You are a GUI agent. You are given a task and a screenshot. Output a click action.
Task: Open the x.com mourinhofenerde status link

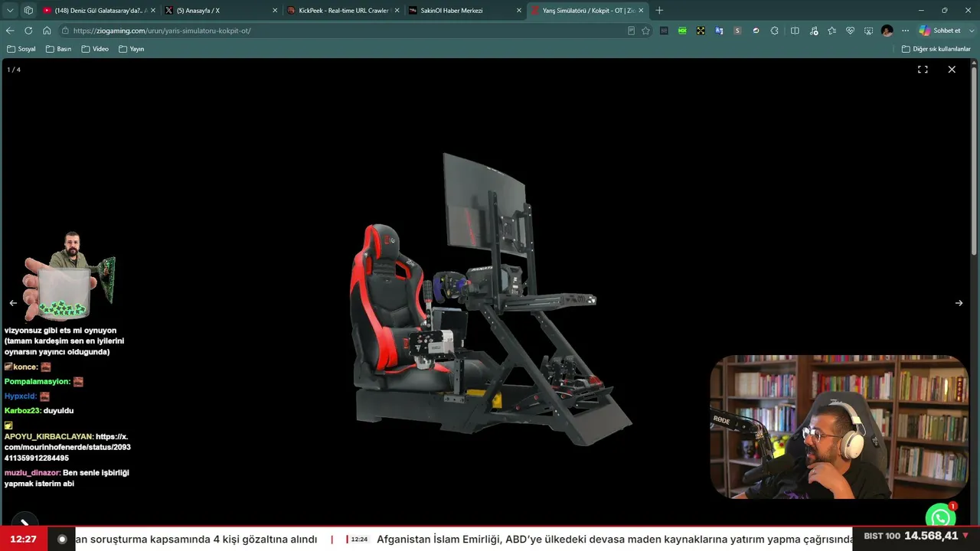[68, 447]
